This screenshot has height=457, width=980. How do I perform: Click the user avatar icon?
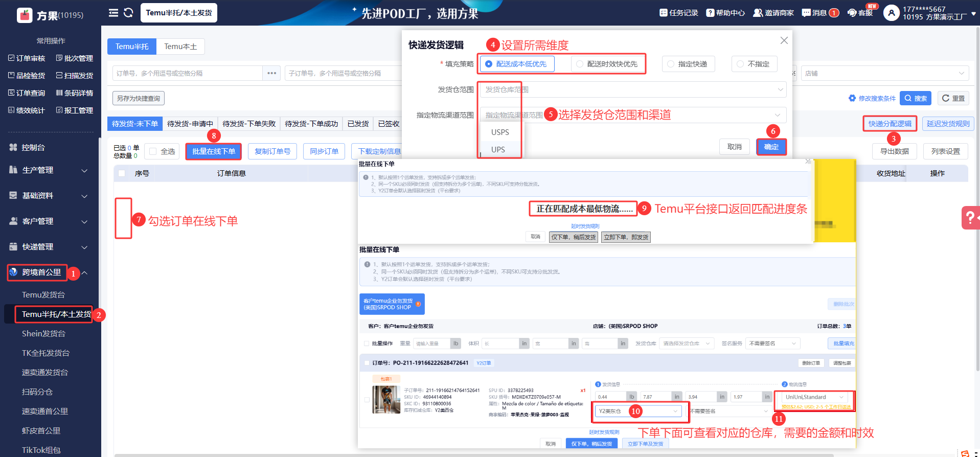point(892,13)
